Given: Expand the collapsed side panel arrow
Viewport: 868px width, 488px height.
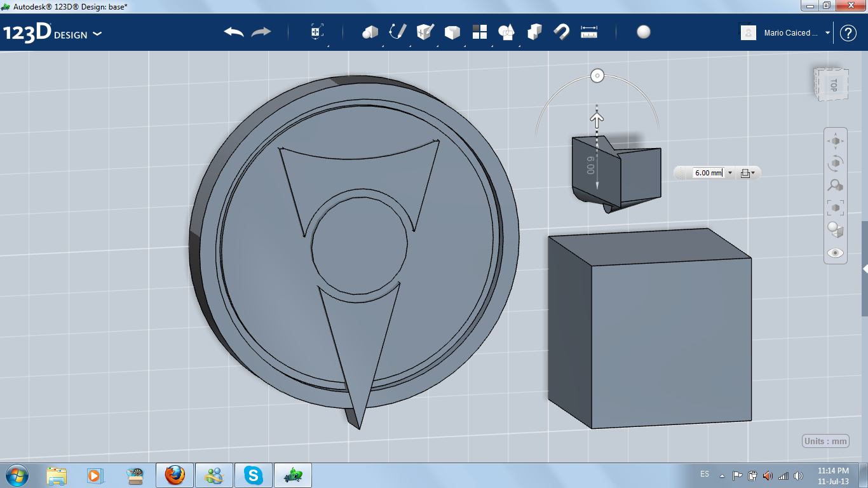Looking at the screenshot, I should pos(865,269).
